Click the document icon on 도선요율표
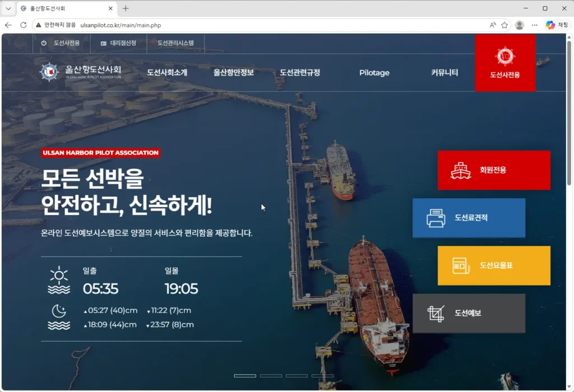Screen dimensions: 574x392 pos(461,266)
